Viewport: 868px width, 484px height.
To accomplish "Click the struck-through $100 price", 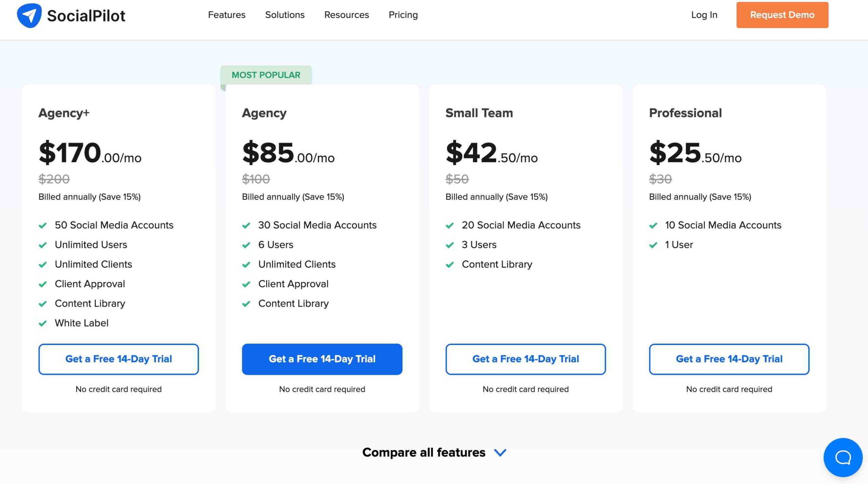I will tap(256, 179).
